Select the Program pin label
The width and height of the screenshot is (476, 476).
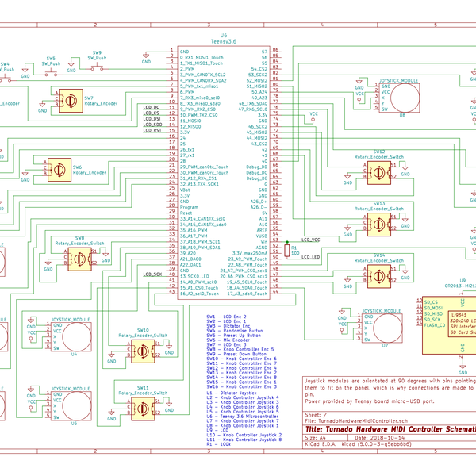point(189,207)
